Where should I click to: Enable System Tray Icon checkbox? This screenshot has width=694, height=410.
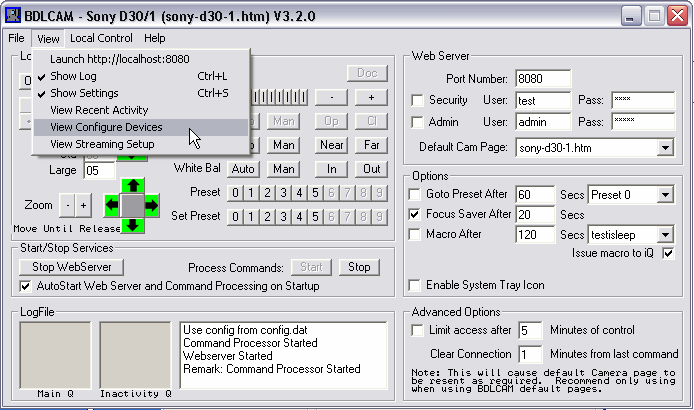[414, 285]
